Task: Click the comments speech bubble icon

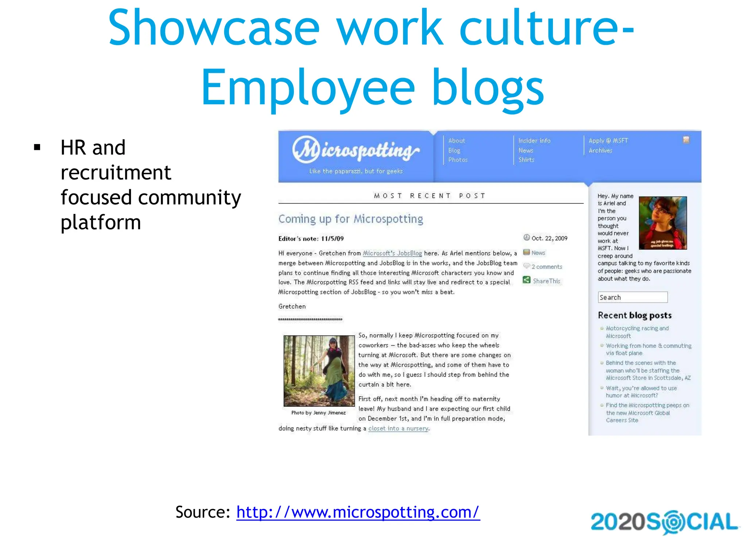Action: click(x=526, y=266)
